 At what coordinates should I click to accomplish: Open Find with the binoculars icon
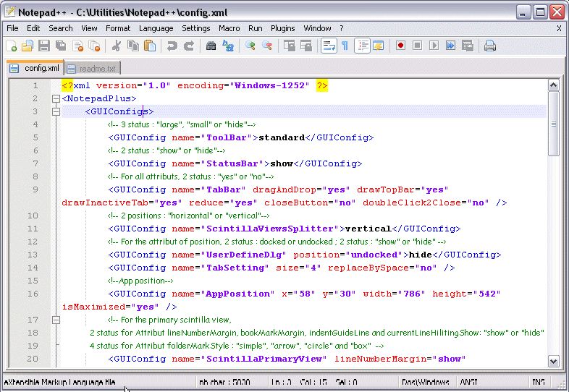click(211, 46)
